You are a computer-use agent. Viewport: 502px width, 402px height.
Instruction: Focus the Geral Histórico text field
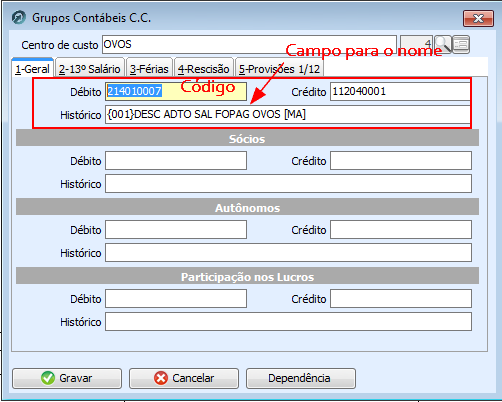tap(288, 114)
